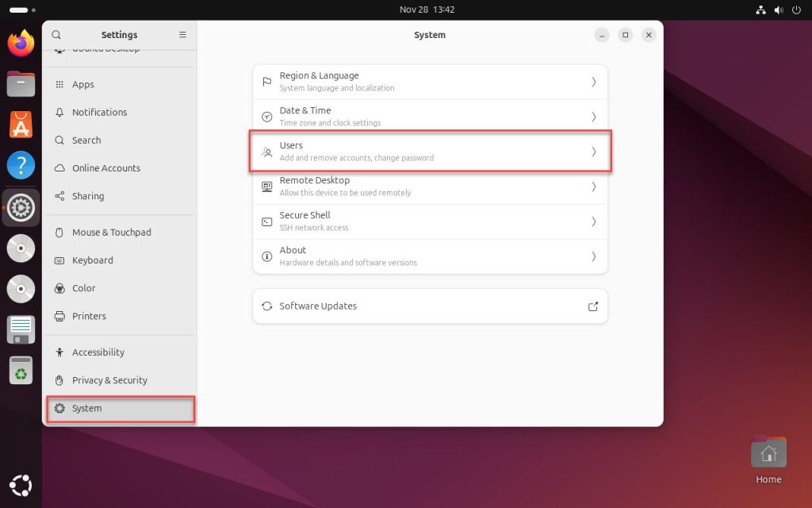812x508 pixels.
Task: Launch Firefox from the dock
Action: (x=21, y=43)
